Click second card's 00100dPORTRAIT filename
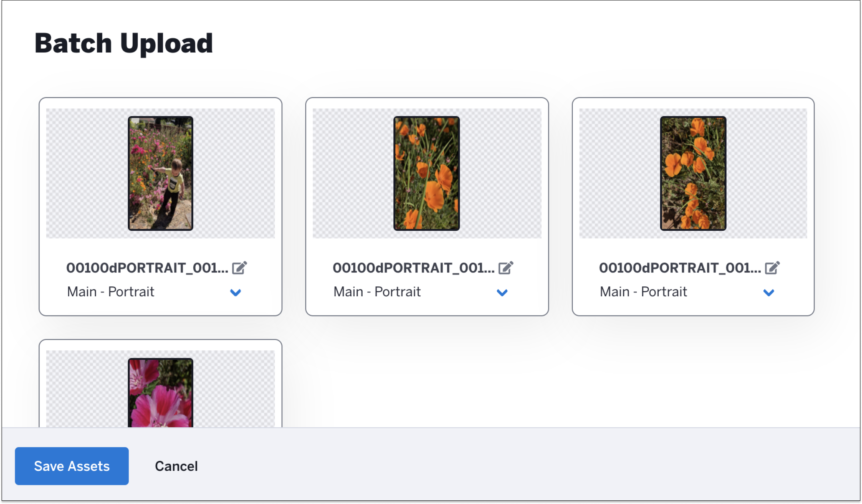This screenshot has height=504, width=862. tap(414, 268)
